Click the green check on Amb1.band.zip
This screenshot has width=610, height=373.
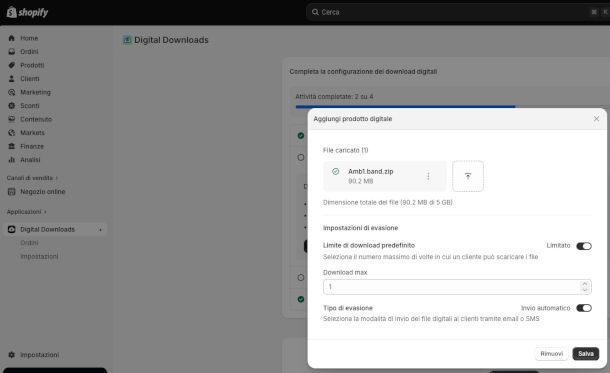coord(335,172)
